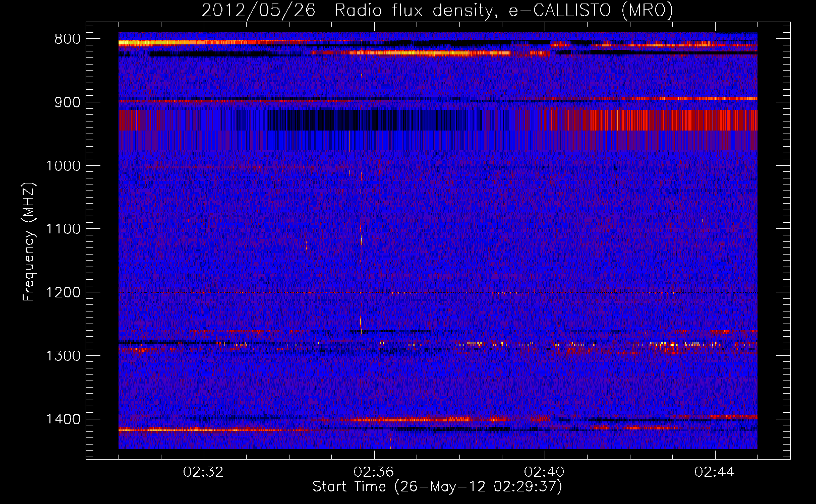This screenshot has width=816, height=504.
Task: Select the 1000 frequency axis label
Action: (63, 166)
